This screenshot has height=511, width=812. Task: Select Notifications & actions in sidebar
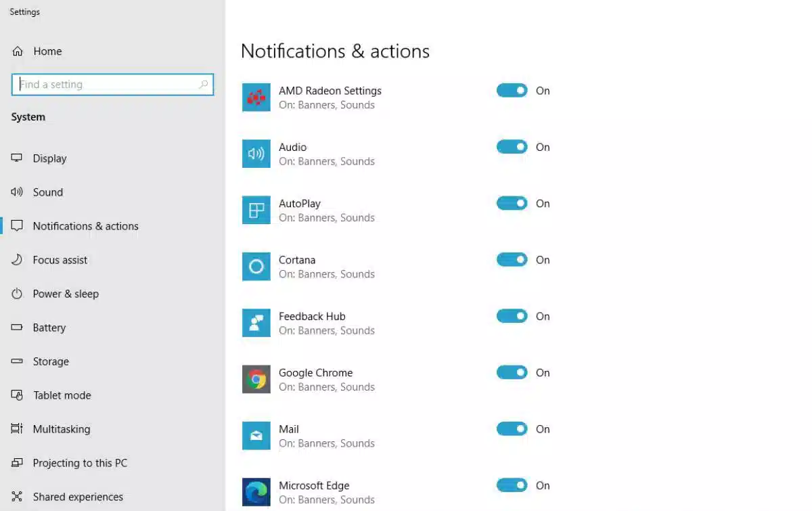(86, 226)
